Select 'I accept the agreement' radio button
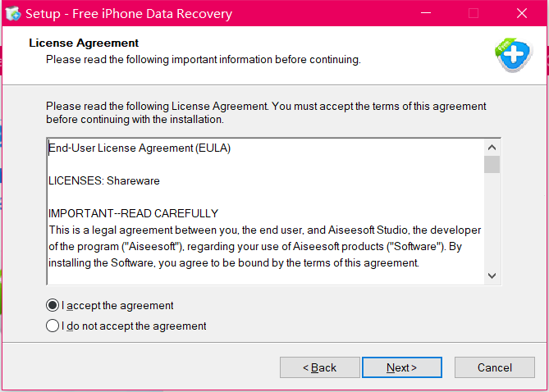Screen dimensions: 549x392 click(x=53, y=306)
